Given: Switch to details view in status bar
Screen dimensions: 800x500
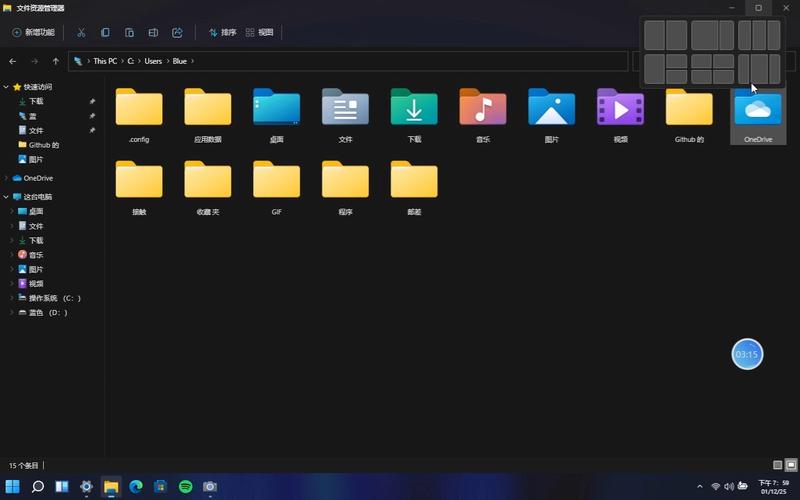Looking at the screenshot, I should 778,465.
